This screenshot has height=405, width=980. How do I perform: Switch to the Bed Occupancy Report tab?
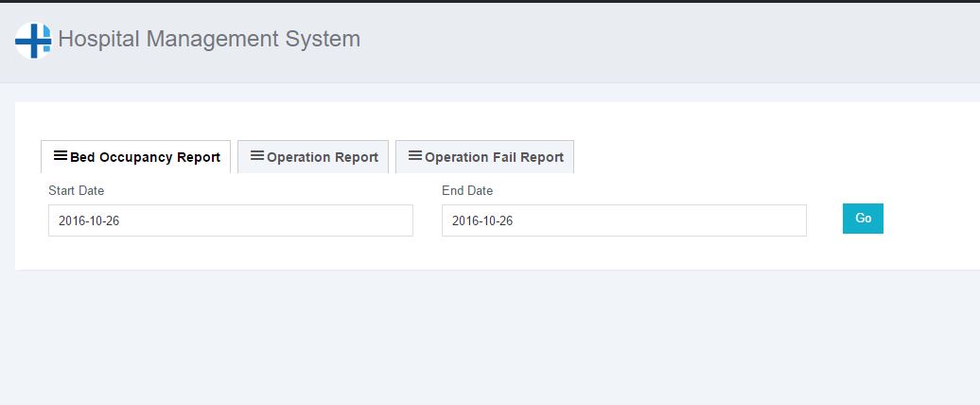pos(145,158)
